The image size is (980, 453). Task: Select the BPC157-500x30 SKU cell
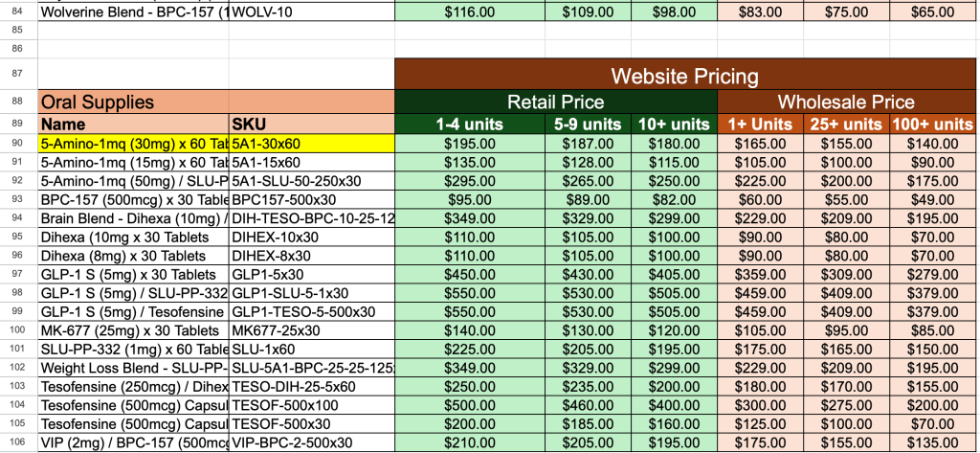pos(311,199)
